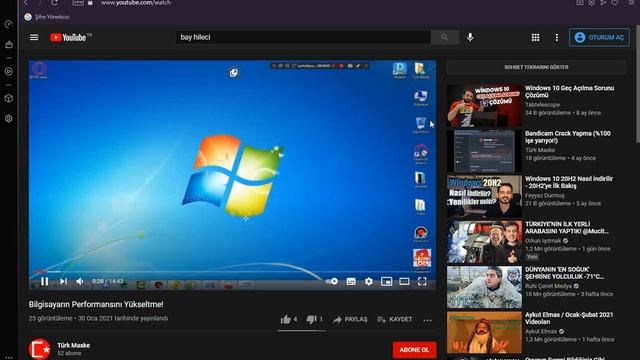
Task: Save the video via KAYDET
Action: (x=395, y=319)
